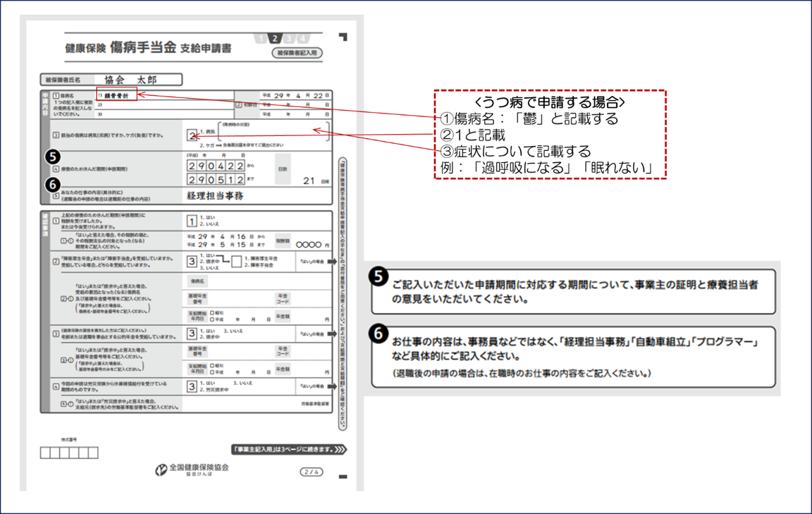
Task: Click banner saying 3ページに続きます
Action: [x=289, y=449]
